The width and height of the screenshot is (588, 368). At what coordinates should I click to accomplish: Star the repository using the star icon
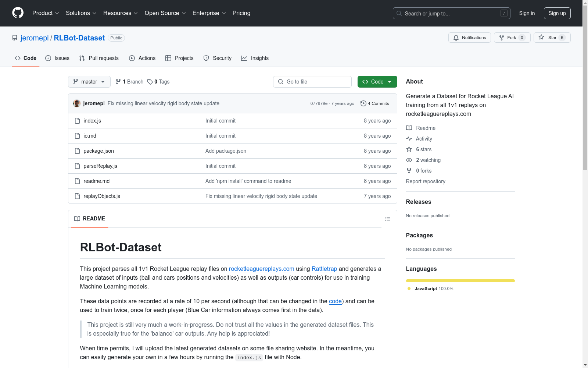coord(541,37)
